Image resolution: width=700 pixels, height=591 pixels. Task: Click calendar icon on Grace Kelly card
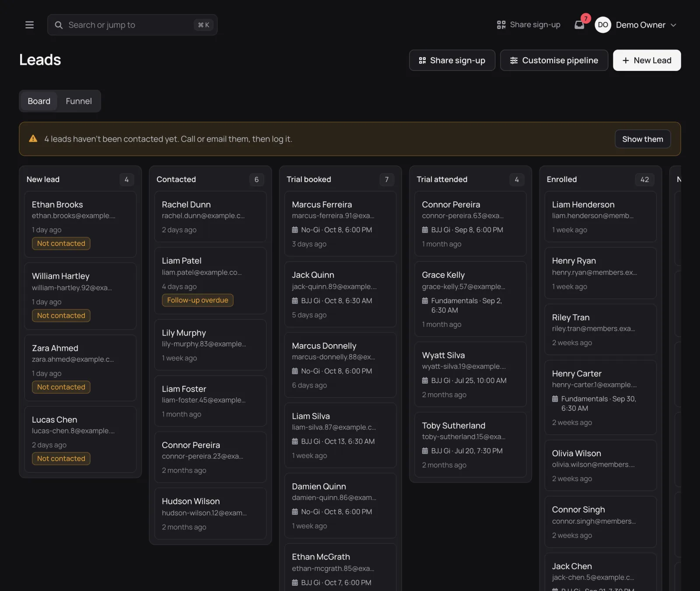[x=425, y=301]
